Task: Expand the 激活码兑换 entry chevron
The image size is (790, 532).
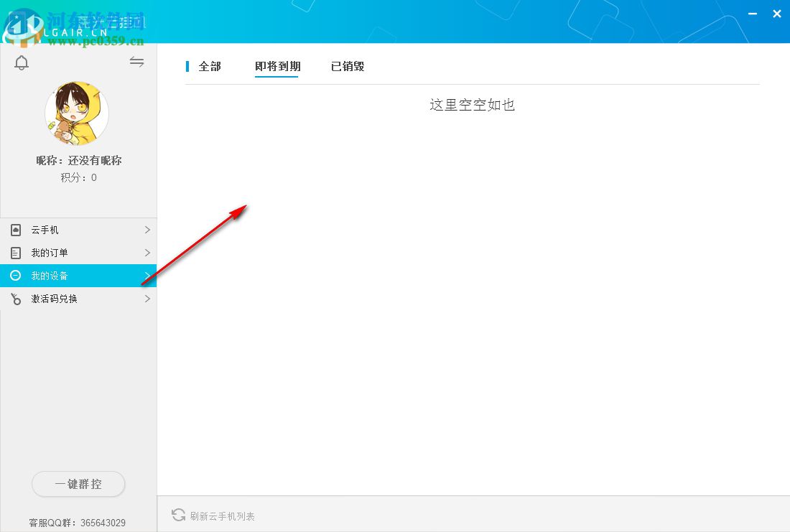Action: pos(147,299)
